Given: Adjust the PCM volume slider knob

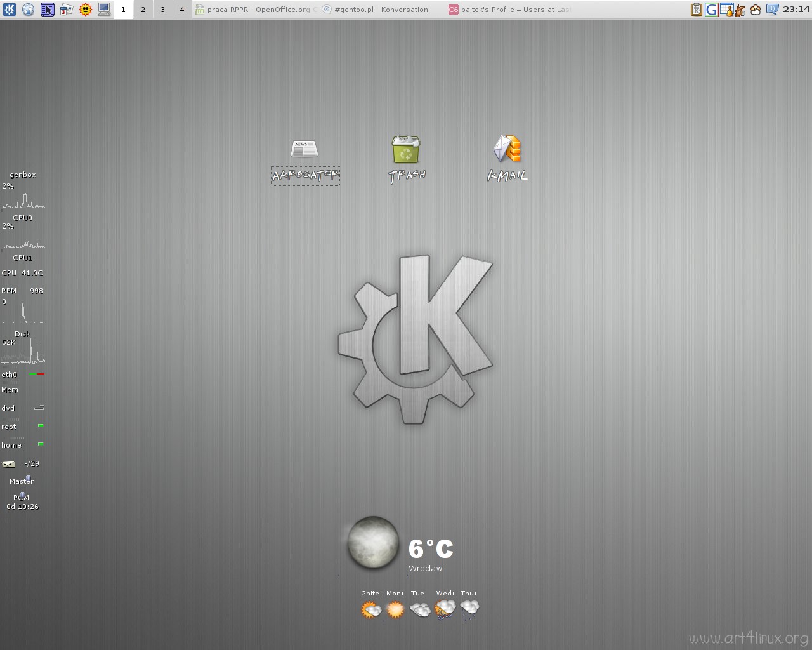Looking at the screenshot, I should tap(23, 495).
